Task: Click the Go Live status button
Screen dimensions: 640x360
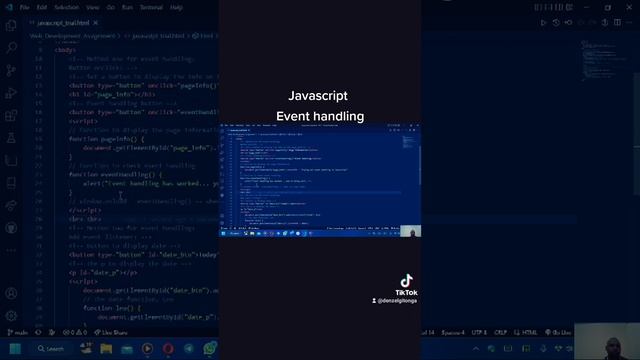Action: (558, 332)
